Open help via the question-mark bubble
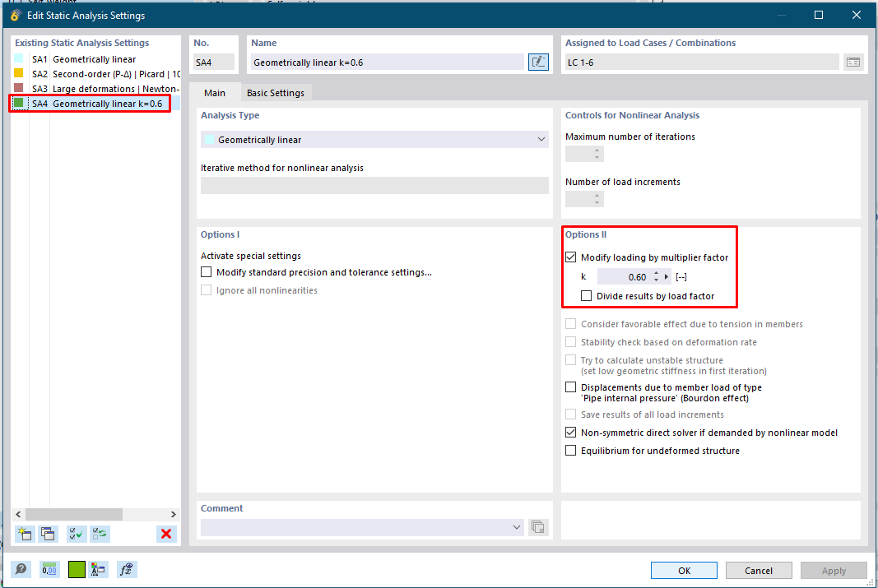Image resolution: width=878 pixels, height=588 pixels. (21, 570)
